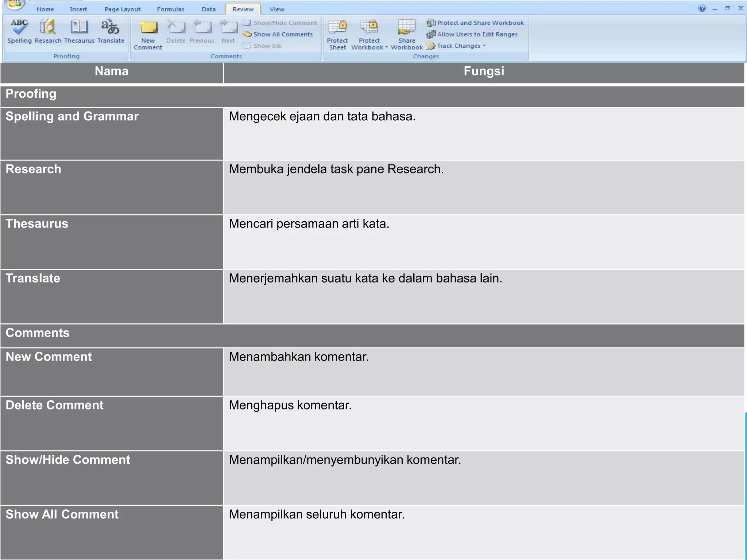Toggle Show Ink
The height and width of the screenshot is (560, 747).
pyautogui.click(x=262, y=46)
